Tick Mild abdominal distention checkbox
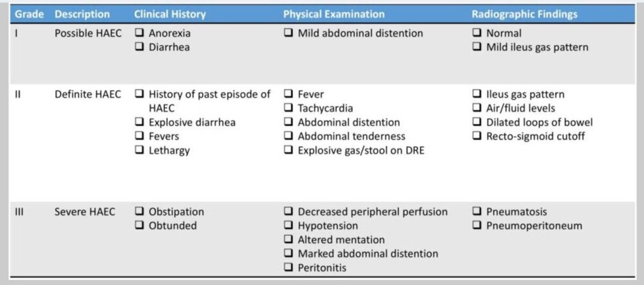Image resolution: width=644 pixels, height=285 pixels. point(289,33)
